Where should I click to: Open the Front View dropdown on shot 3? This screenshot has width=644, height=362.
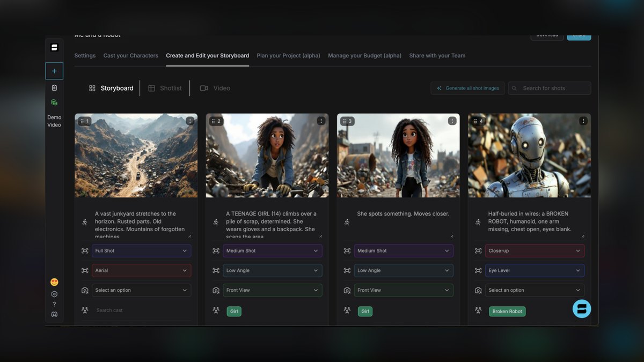coord(404,290)
